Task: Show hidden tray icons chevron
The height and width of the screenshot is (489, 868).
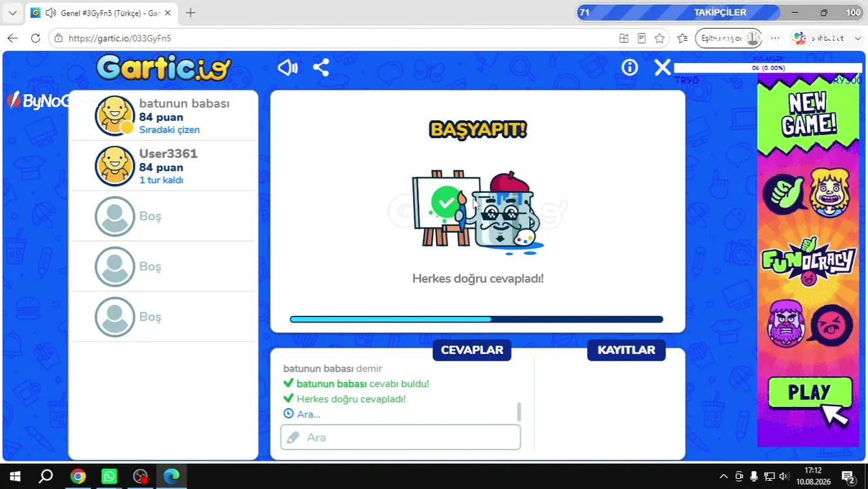Action: 723,476
